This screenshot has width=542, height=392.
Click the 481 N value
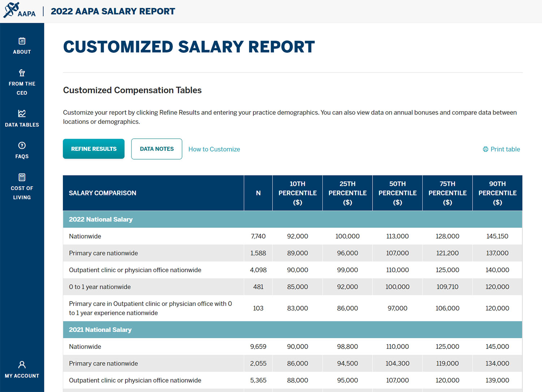258,287
